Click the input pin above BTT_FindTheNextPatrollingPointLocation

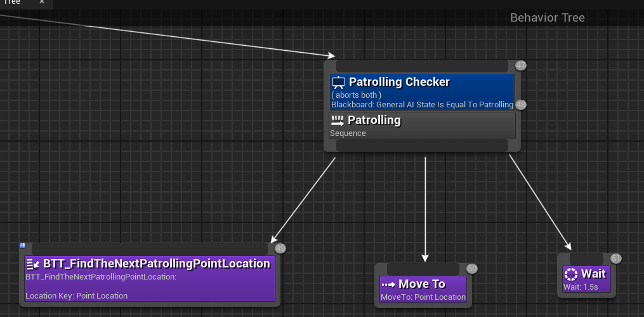(x=150, y=249)
